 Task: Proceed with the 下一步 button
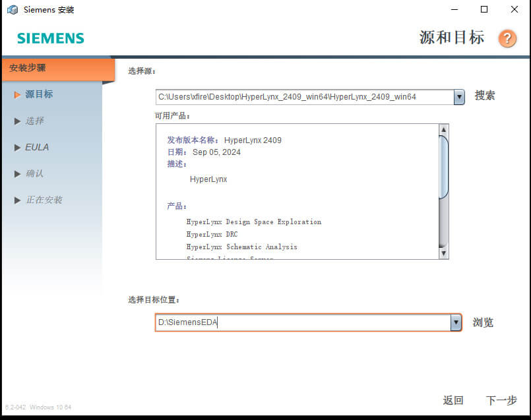coord(501,400)
